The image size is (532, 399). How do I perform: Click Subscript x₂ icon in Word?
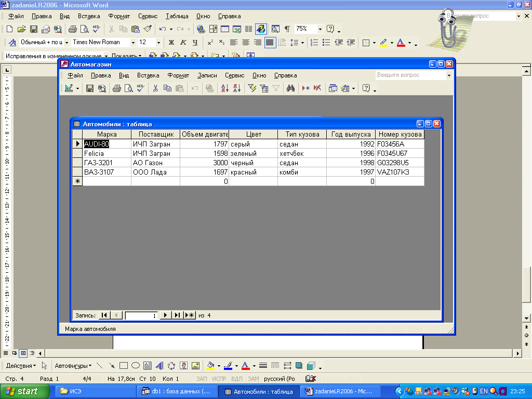pyautogui.click(x=221, y=43)
